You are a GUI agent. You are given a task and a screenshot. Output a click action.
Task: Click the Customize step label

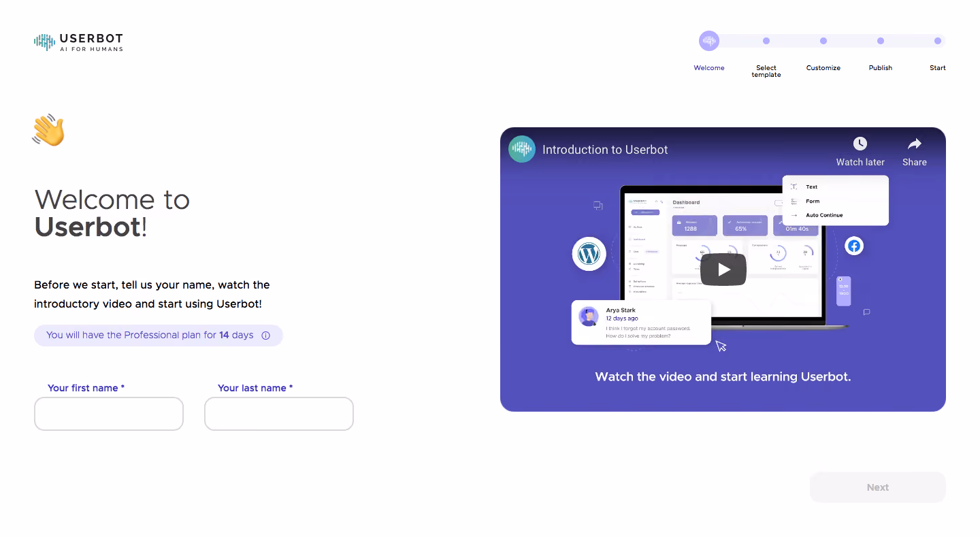click(823, 68)
